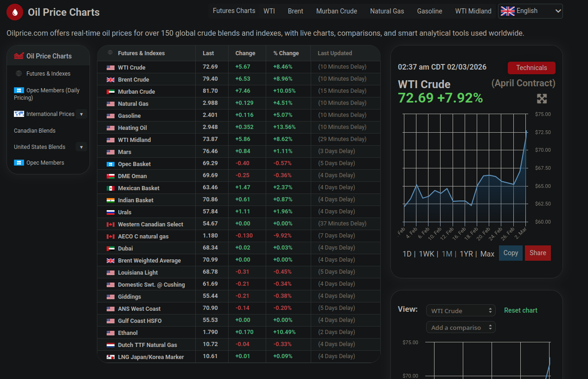
Task: Switch chart range to 1D
Action: click(x=407, y=254)
